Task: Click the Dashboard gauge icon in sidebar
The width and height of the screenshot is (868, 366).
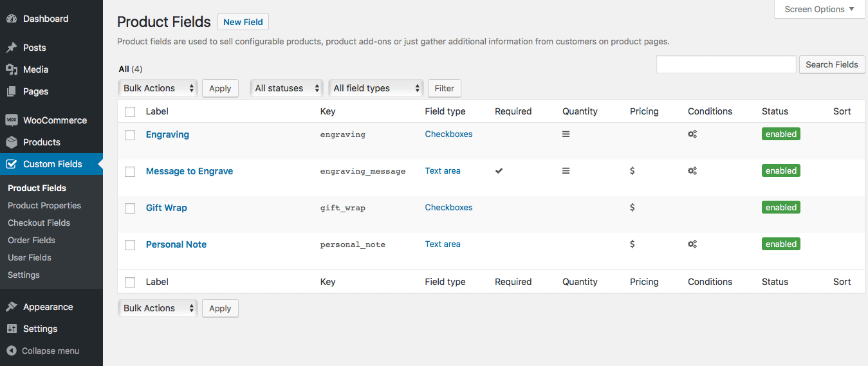Action: tap(12, 19)
